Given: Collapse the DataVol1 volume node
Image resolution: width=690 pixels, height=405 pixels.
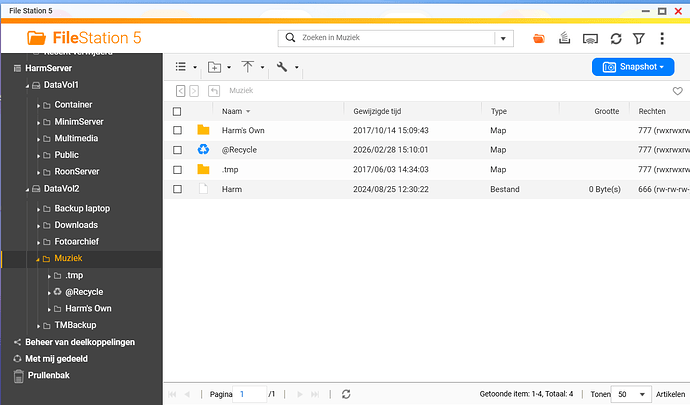Looking at the screenshot, I should click(27, 86).
